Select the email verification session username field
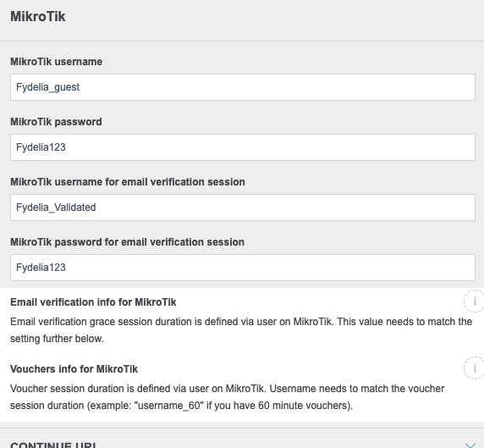484x448 pixels. 243,207
